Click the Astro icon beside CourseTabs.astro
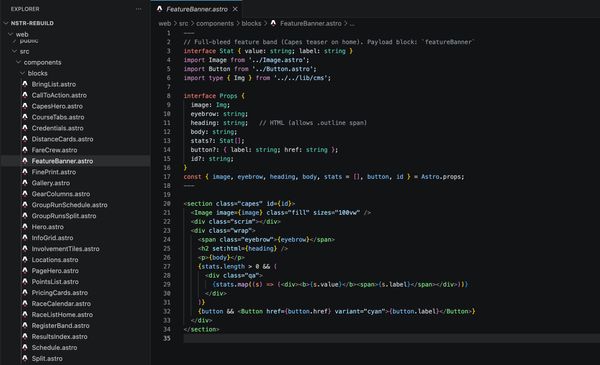 (25, 117)
